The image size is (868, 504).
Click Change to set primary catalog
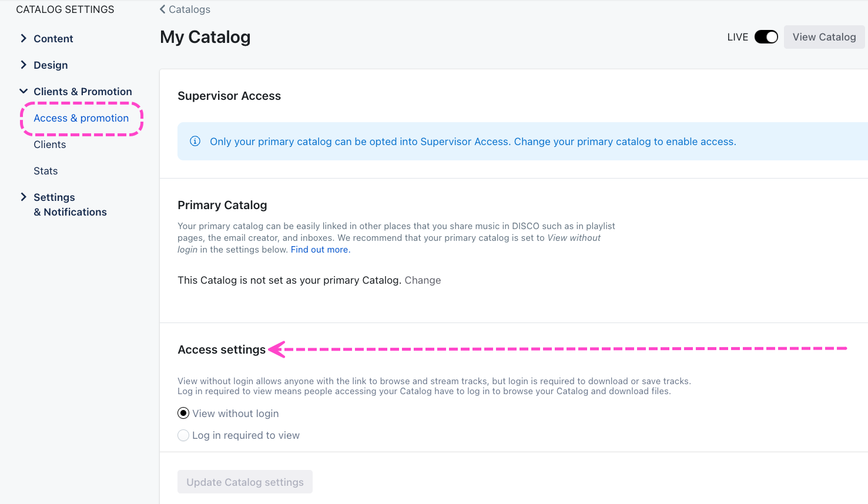pyautogui.click(x=423, y=280)
